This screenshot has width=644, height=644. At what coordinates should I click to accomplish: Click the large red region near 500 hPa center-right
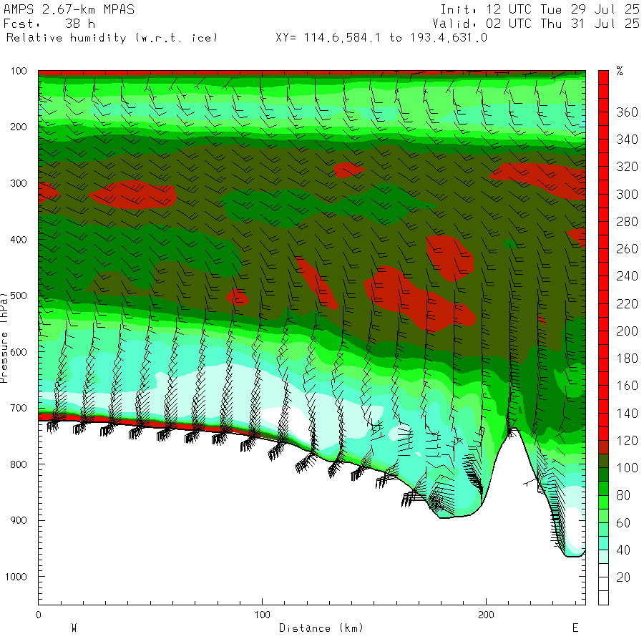(419, 299)
